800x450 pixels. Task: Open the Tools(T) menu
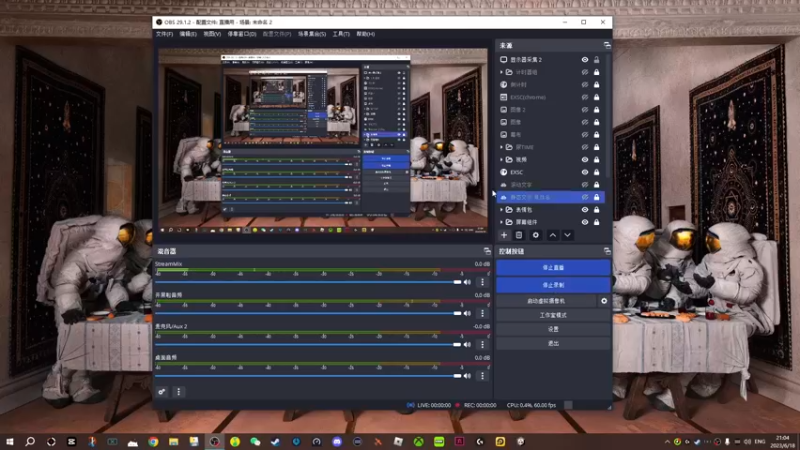coord(341,34)
